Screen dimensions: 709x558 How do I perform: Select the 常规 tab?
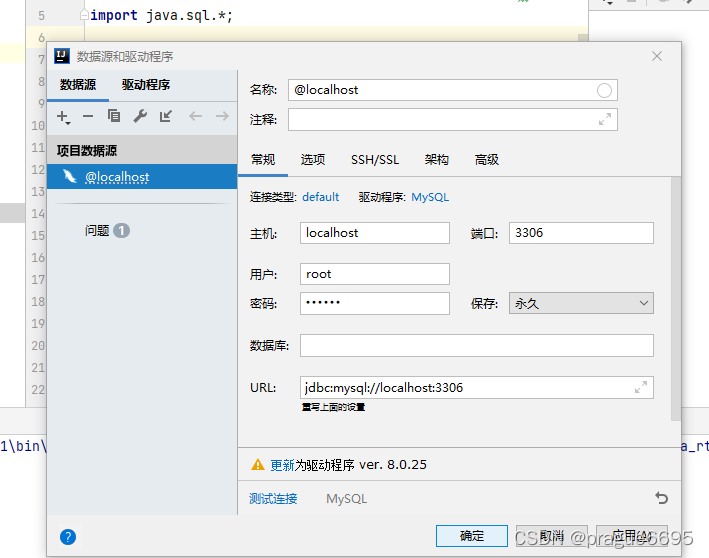tap(263, 160)
